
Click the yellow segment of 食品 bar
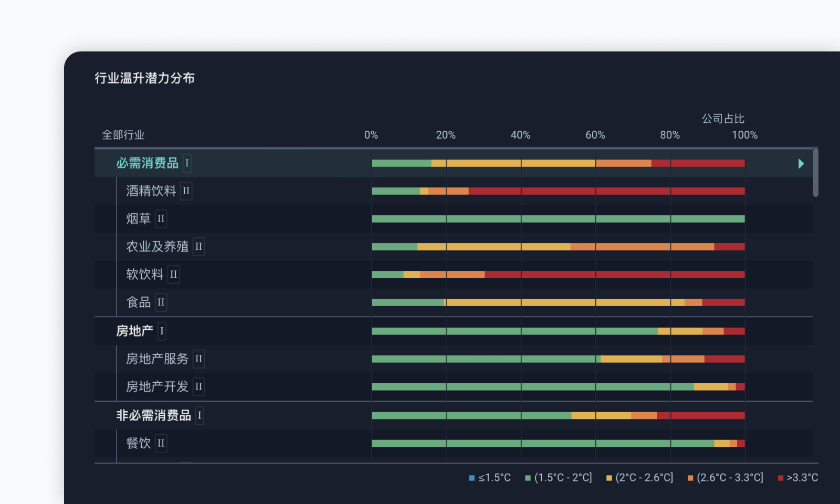coord(564,302)
